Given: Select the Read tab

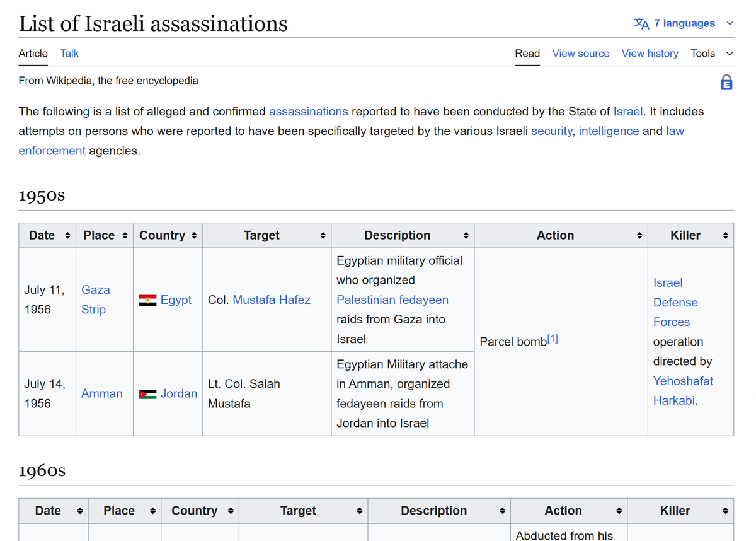Looking at the screenshot, I should pos(527,54).
